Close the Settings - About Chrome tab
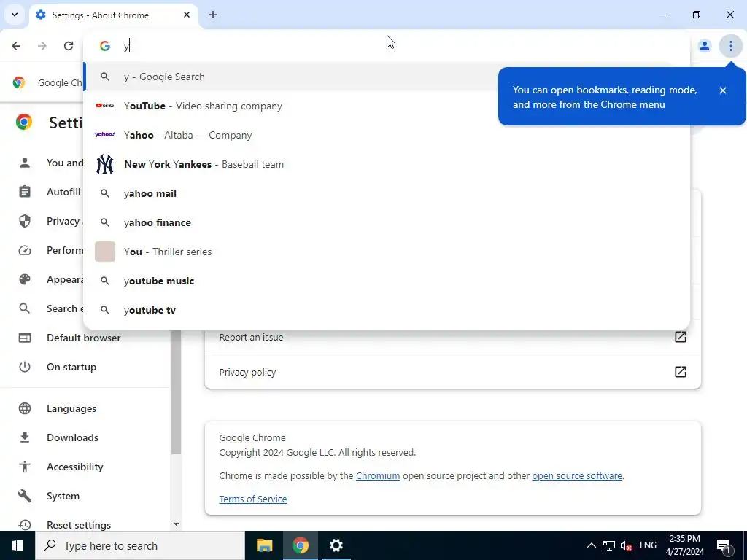The height and width of the screenshot is (560, 747). coord(187,15)
